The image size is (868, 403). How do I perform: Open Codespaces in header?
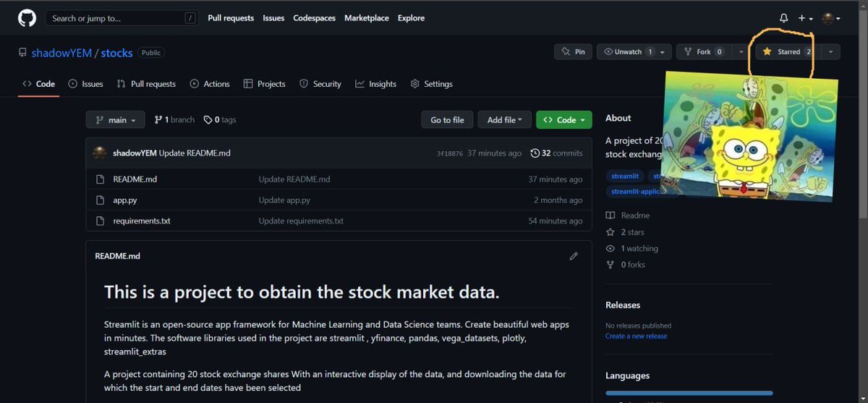click(314, 18)
